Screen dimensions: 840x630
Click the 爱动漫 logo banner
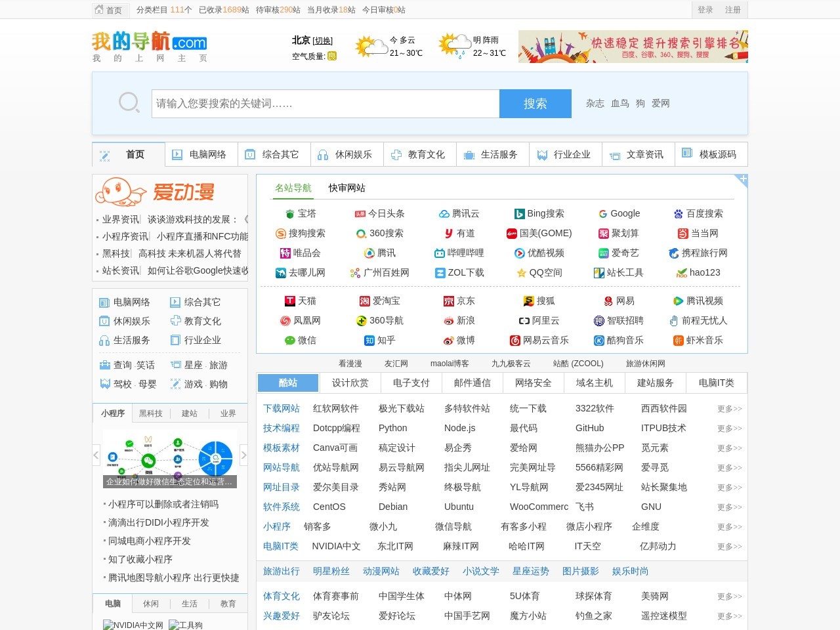point(156,192)
